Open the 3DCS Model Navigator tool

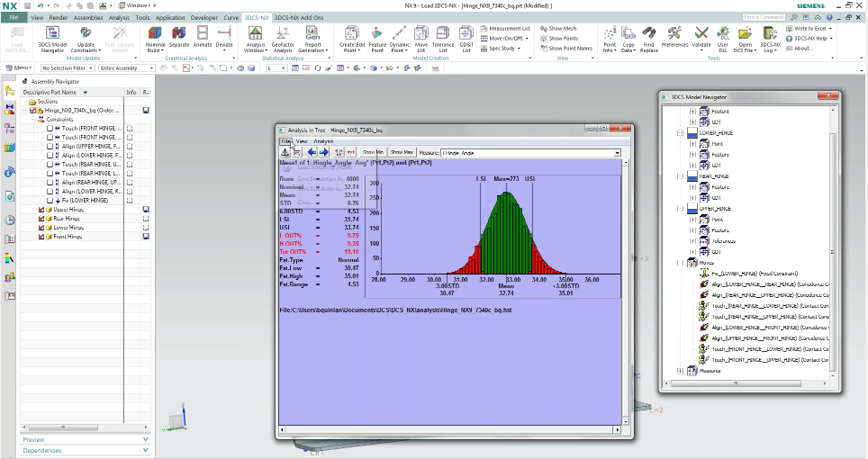52,40
